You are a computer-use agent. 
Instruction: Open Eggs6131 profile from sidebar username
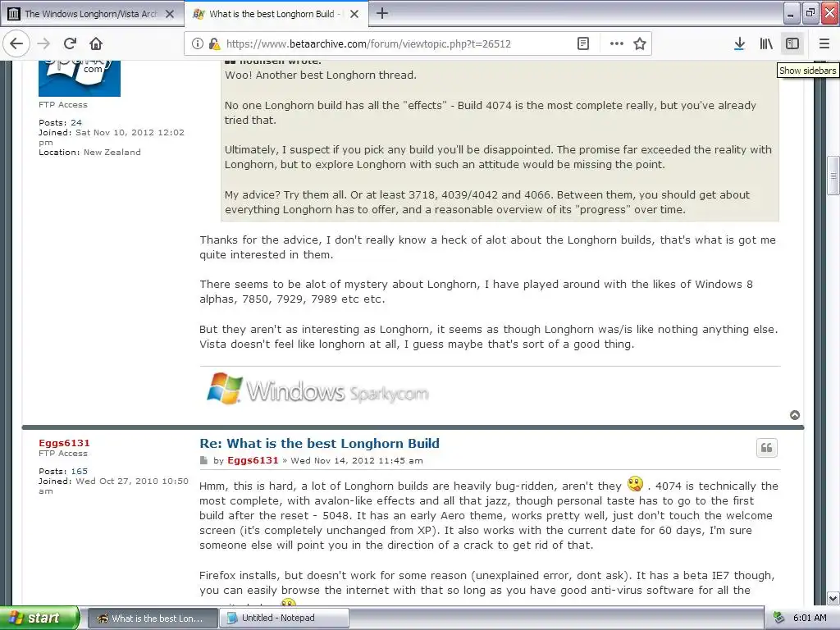[64, 443]
